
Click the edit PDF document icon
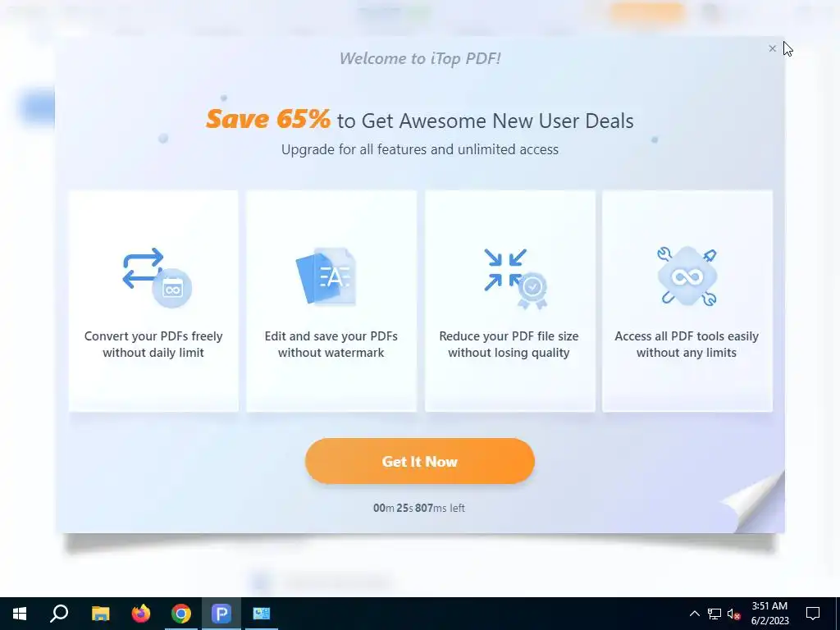click(x=326, y=276)
